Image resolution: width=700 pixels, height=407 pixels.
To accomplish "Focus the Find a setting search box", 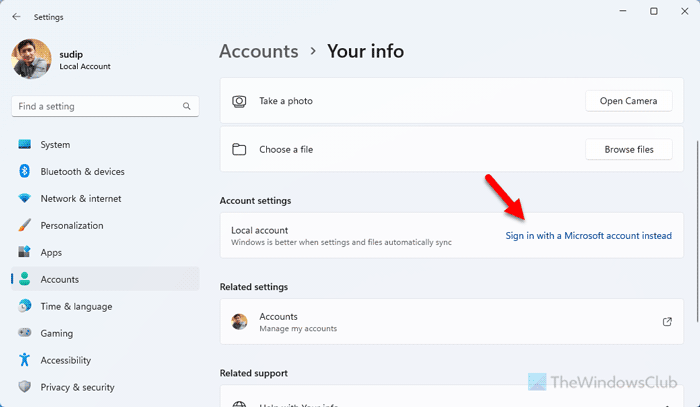I will click(95, 106).
